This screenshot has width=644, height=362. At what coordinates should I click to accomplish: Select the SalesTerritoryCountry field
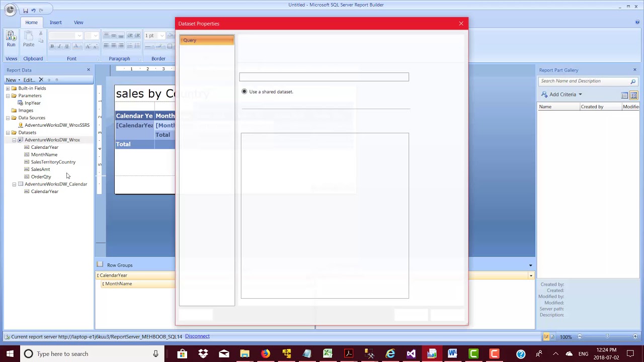pos(53,162)
